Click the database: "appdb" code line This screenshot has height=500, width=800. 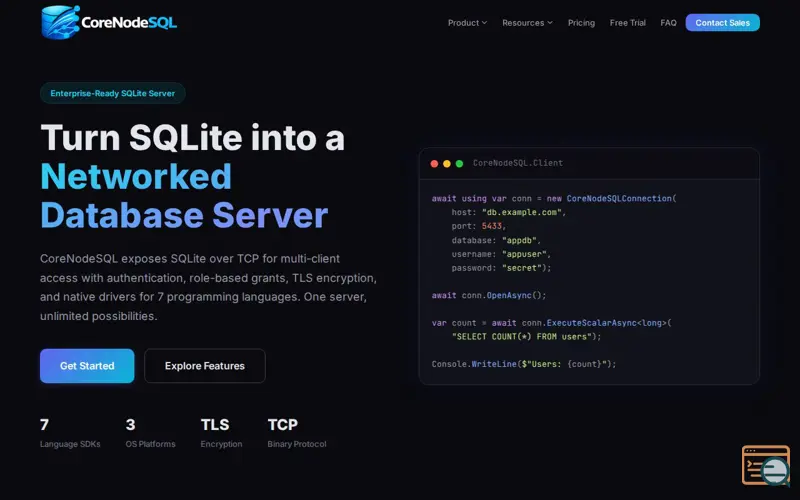click(x=496, y=240)
